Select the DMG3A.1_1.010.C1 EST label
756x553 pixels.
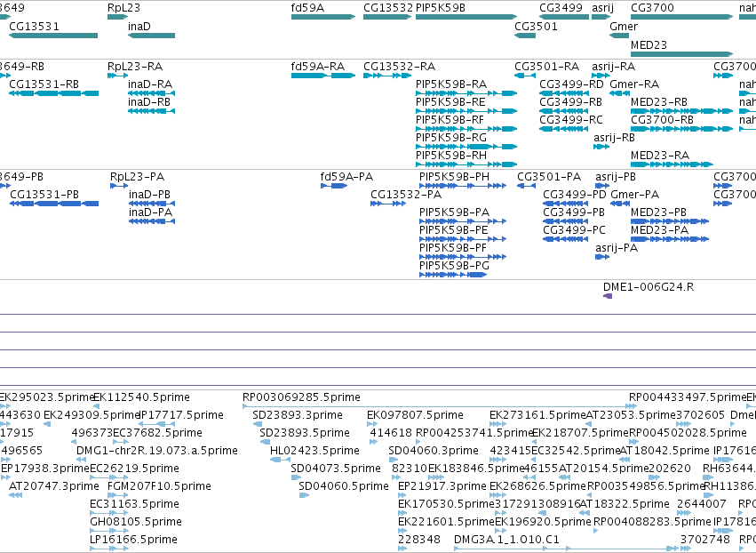pyautogui.click(x=506, y=540)
